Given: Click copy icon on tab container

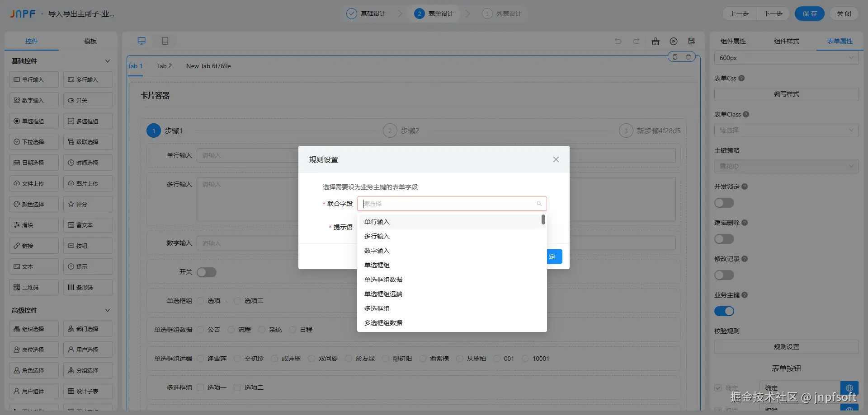Looking at the screenshot, I should 675,57.
